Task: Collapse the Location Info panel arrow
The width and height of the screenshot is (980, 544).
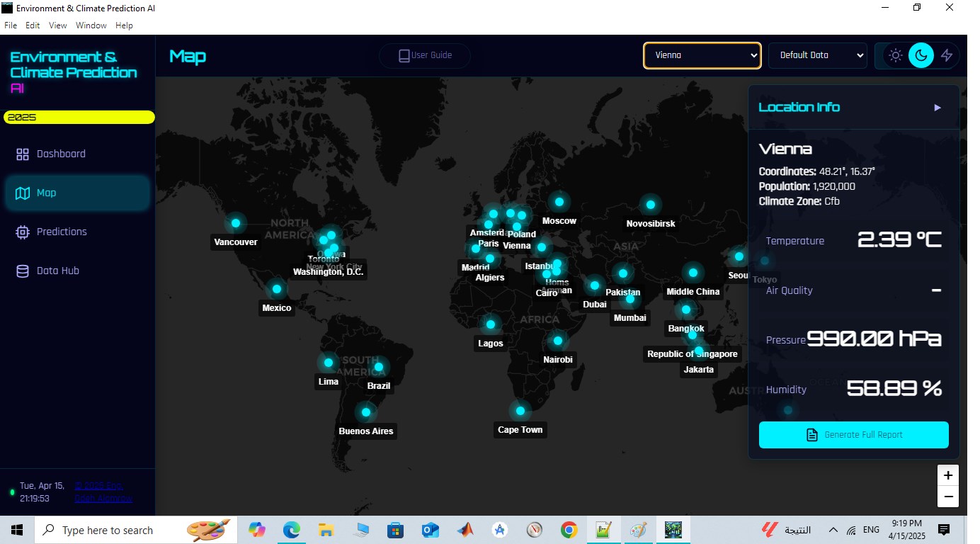Action: 938,108
